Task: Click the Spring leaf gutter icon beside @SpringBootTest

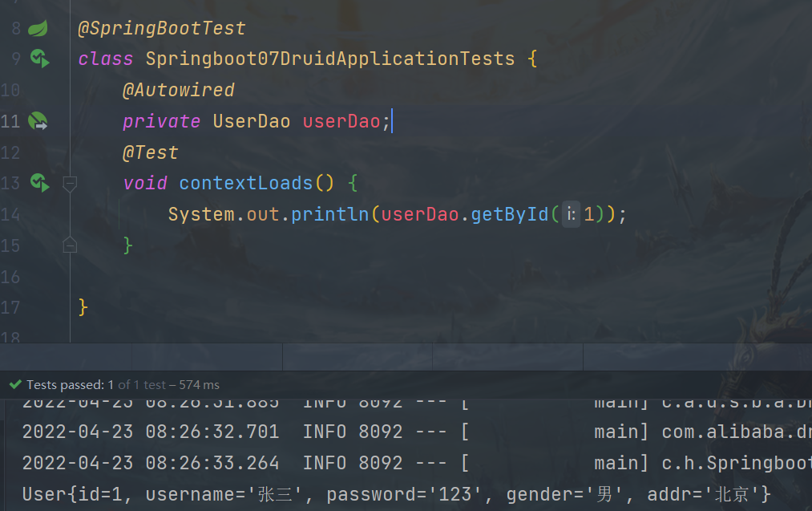Action: 38,29
